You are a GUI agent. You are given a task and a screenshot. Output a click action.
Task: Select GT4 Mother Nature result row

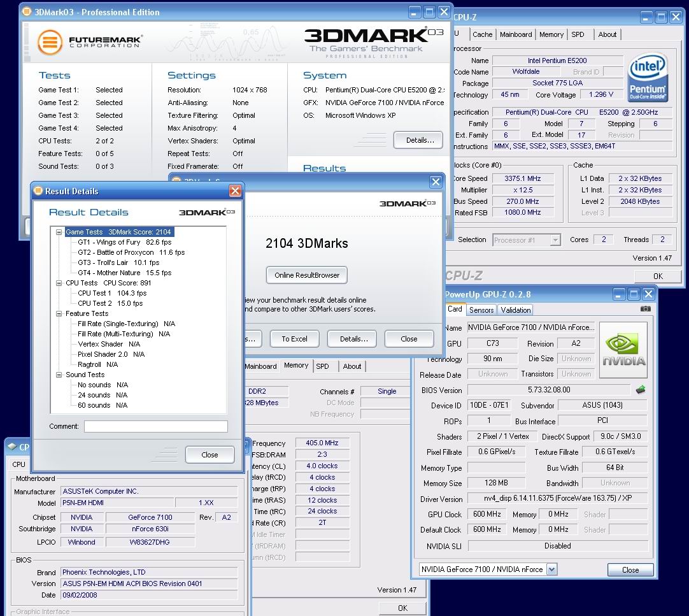point(124,273)
